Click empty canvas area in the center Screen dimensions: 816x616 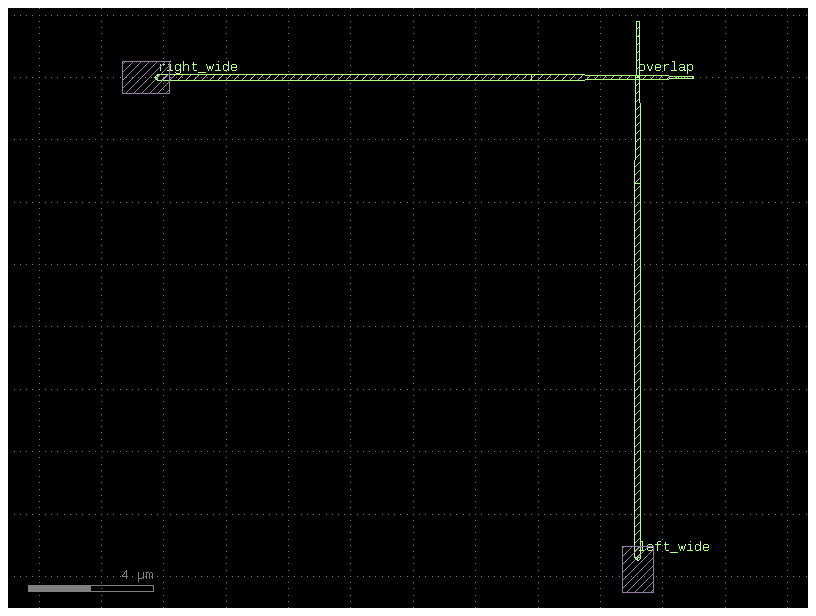pos(400,320)
